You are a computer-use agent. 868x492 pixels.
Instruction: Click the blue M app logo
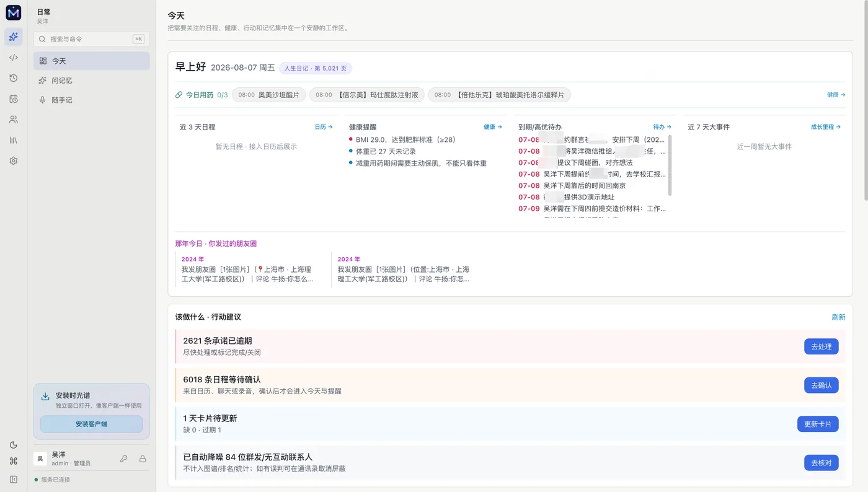13,12
